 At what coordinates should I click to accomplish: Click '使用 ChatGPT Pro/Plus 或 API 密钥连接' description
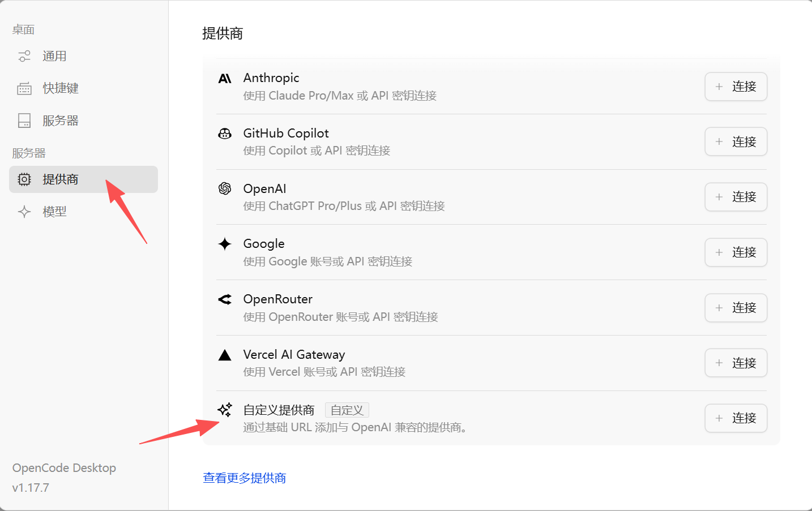pos(344,206)
